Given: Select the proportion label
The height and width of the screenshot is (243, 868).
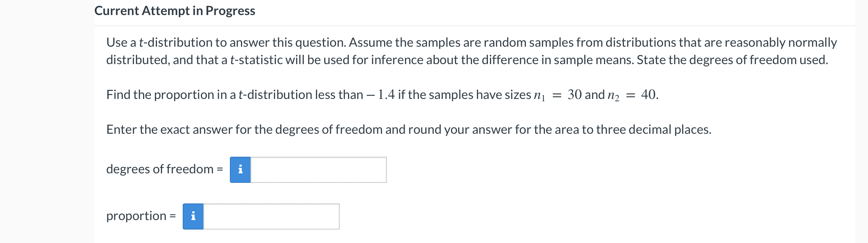Looking at the screenshot, I should (x=140, y=216).
